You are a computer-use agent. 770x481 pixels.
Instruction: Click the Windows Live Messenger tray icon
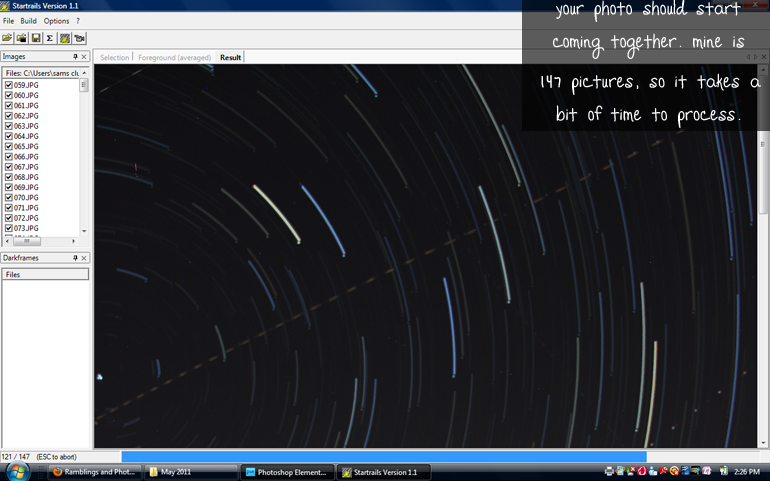653,472
